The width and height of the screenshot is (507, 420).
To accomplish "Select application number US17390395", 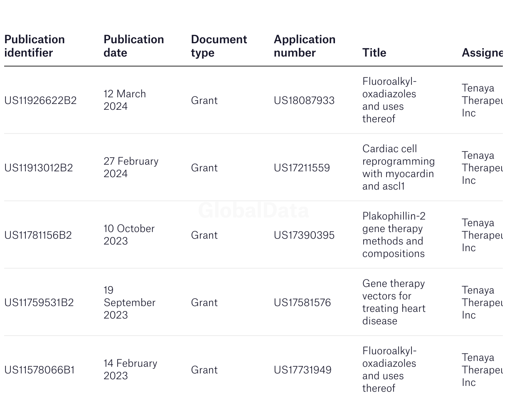I will tap(304, 235).
